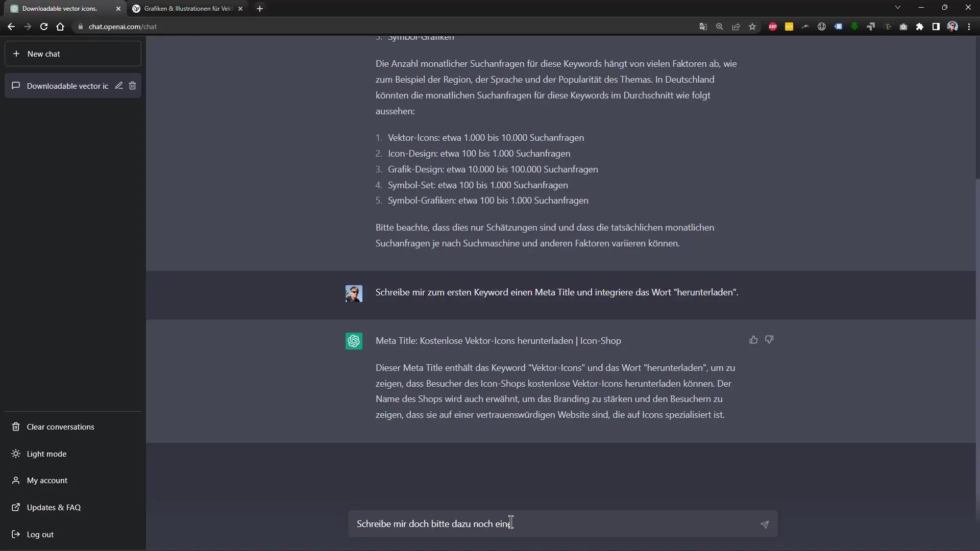Click the send button in message input
Image resolution: width=980 pixels, height=551 pixels.
pyautogui.click(x=764, y=524)
